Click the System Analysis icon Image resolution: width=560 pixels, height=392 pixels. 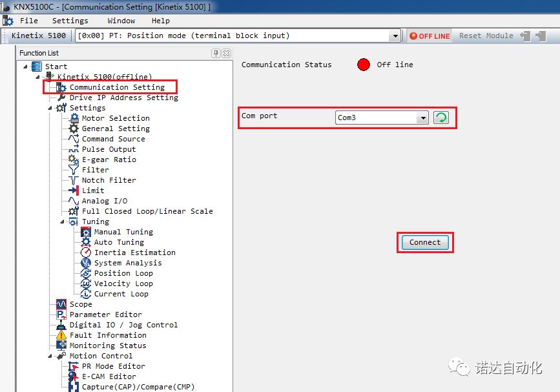(86, 263)
